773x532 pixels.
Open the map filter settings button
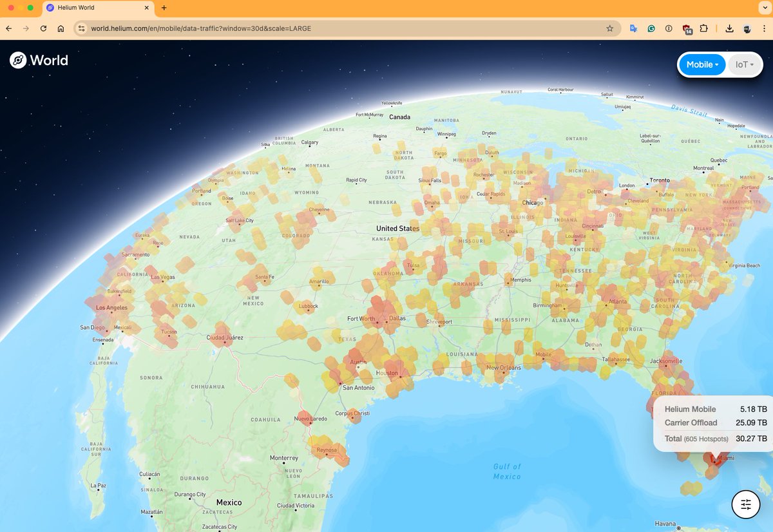[x=746, y=504]
